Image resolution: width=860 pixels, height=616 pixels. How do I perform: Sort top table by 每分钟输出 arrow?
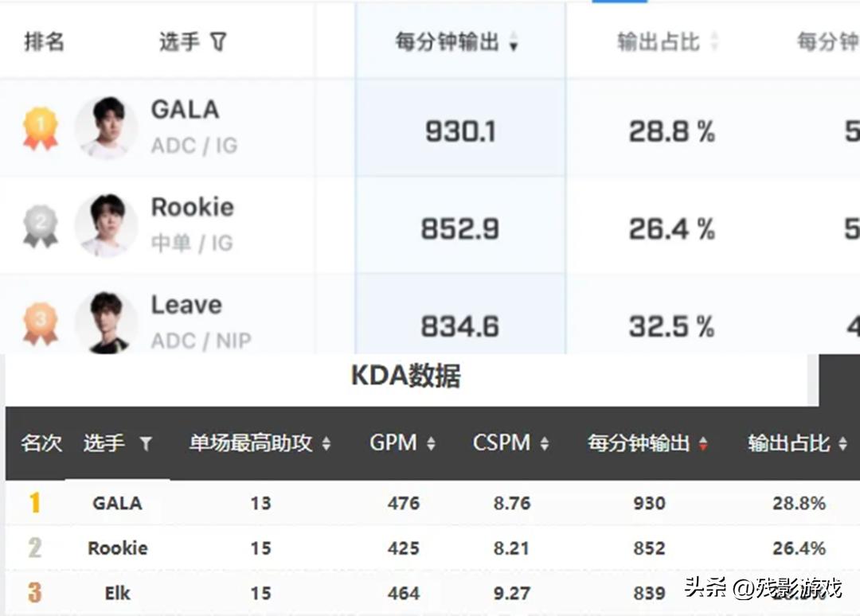tap(514, 42)
